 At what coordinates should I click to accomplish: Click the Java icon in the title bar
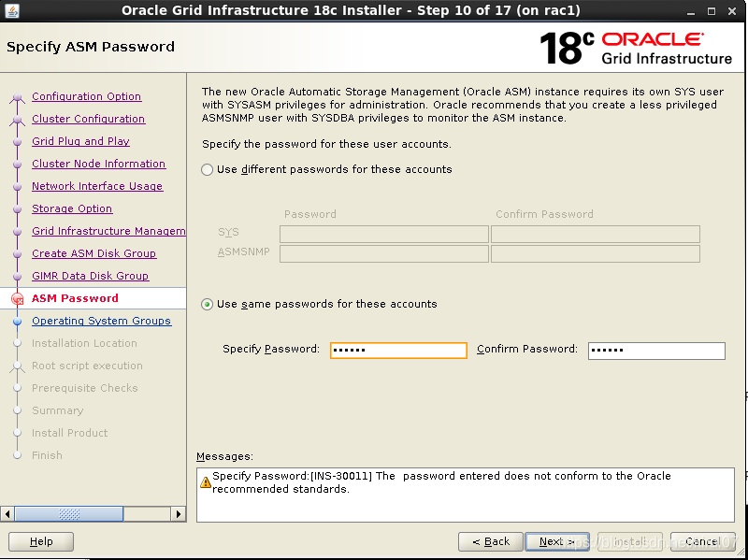(x=11, y=10)
